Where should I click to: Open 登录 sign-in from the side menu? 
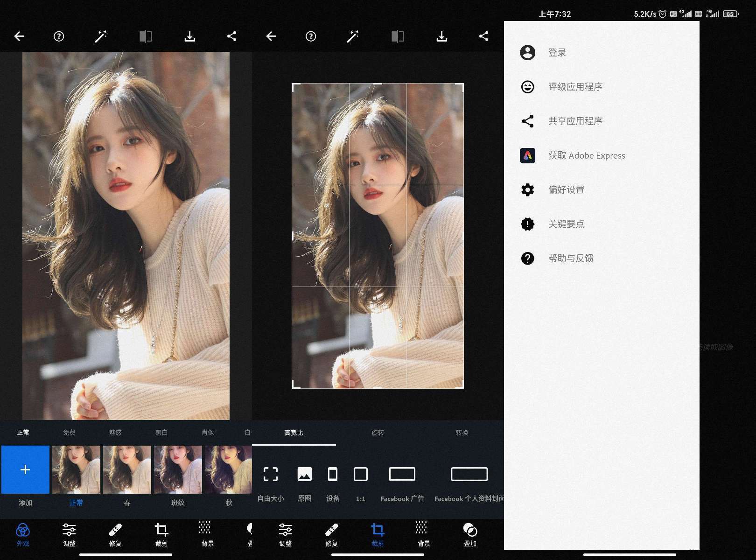tap(602, 52)
